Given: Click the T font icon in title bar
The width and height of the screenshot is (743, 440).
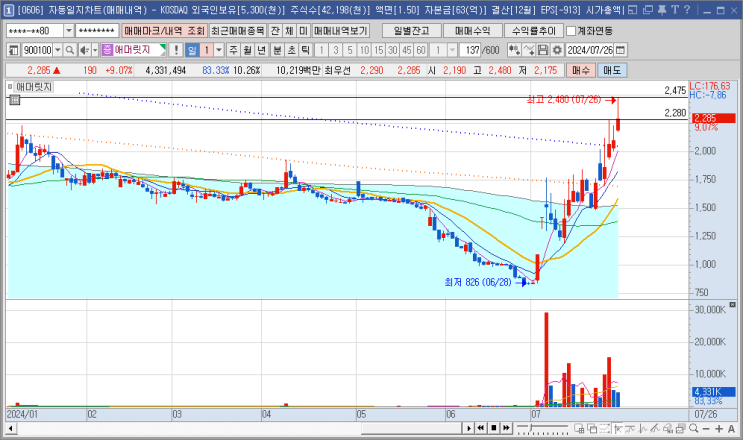Looking at the screenshot, I should pos(675,9).
